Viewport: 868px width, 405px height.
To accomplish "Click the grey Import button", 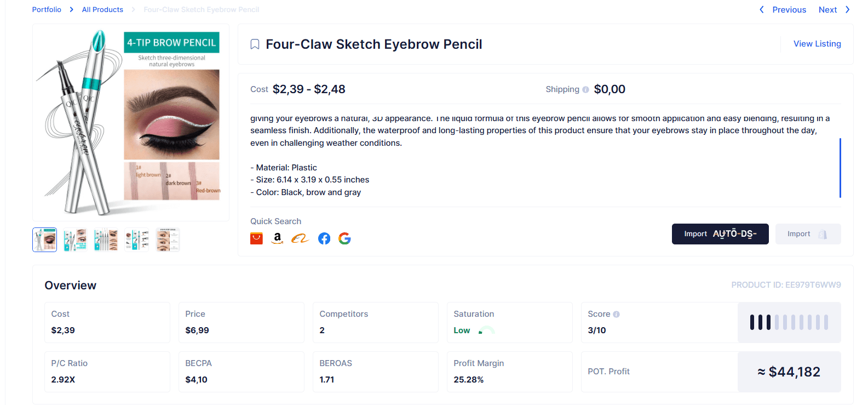I will tap(808, 234).
